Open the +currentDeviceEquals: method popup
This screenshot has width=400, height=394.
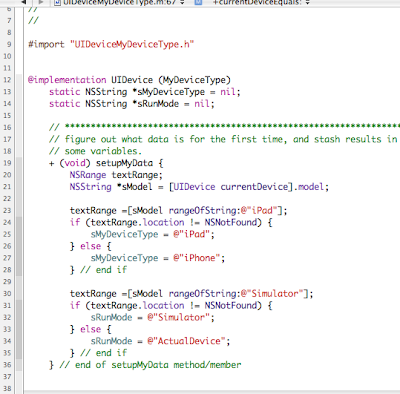click(x=261, y=3)
